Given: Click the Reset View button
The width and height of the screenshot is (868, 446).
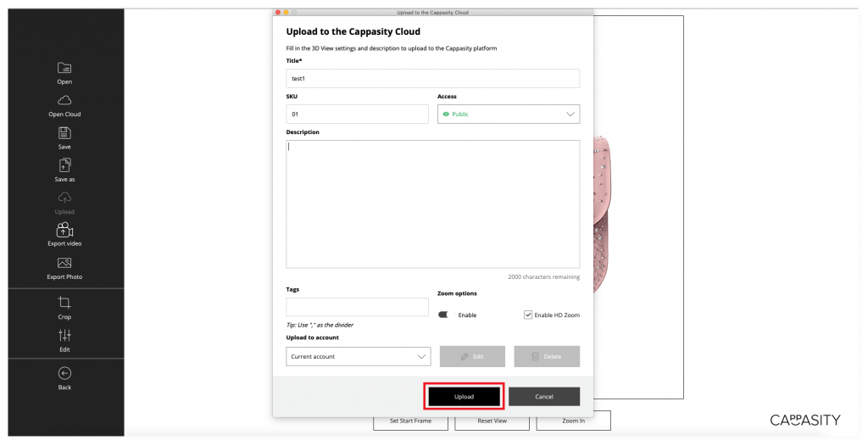Looking at the screenshot, I should [x=492, y=421].
